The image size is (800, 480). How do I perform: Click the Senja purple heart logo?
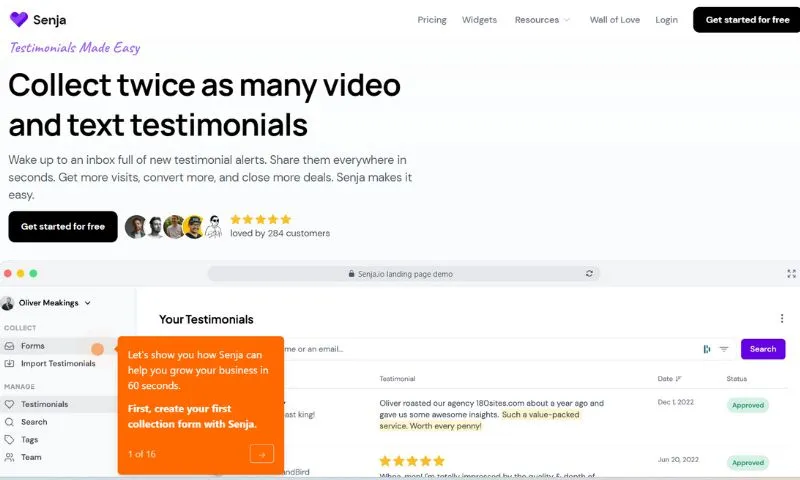click(x=19, y=19)
